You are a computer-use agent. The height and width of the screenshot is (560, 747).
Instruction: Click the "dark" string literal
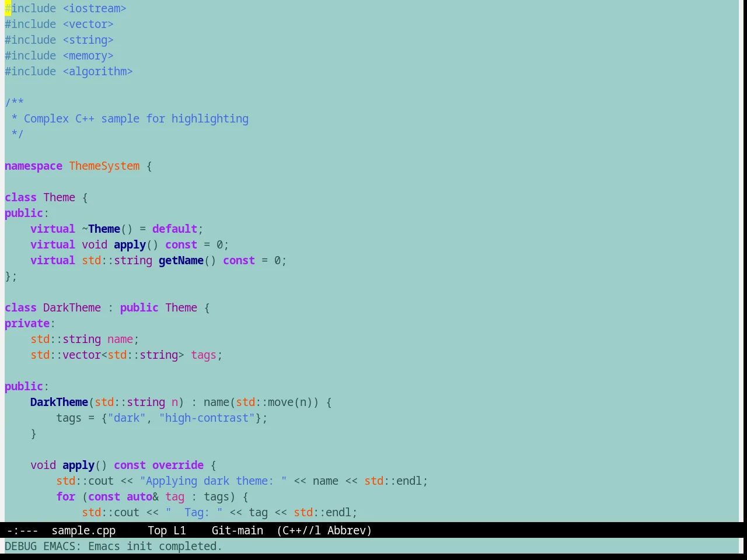[127, 418]
